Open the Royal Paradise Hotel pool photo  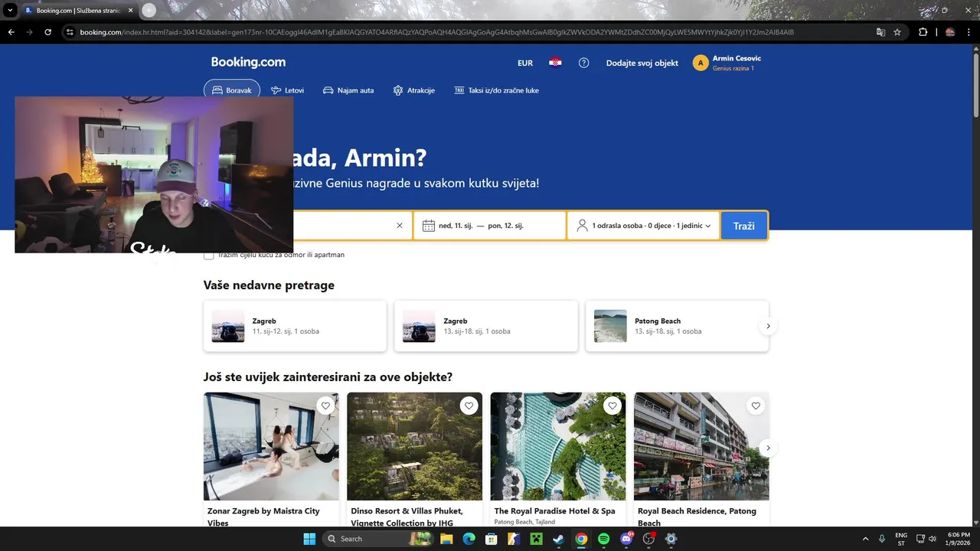[x=558, y=446]
